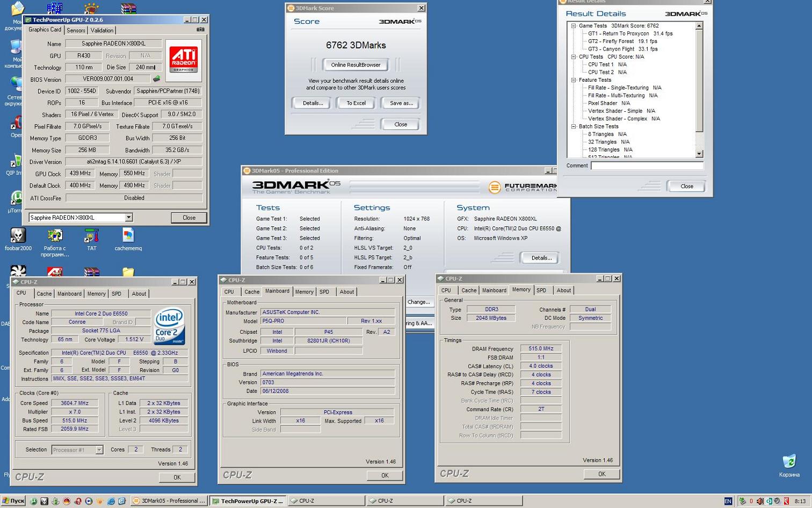Click Details... in 3DMark Score window

click(313, 103)
